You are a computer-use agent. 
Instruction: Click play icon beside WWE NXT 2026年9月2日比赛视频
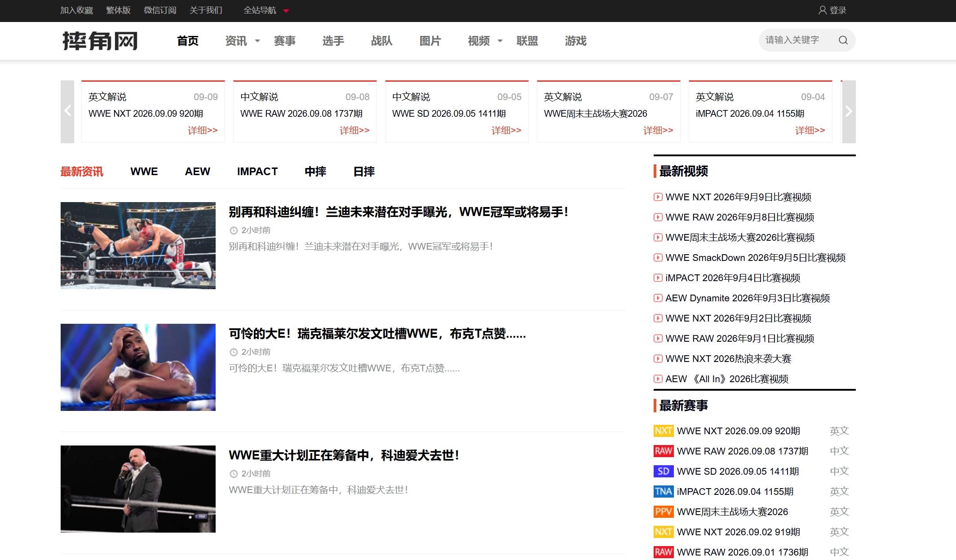tap(658, 318)
